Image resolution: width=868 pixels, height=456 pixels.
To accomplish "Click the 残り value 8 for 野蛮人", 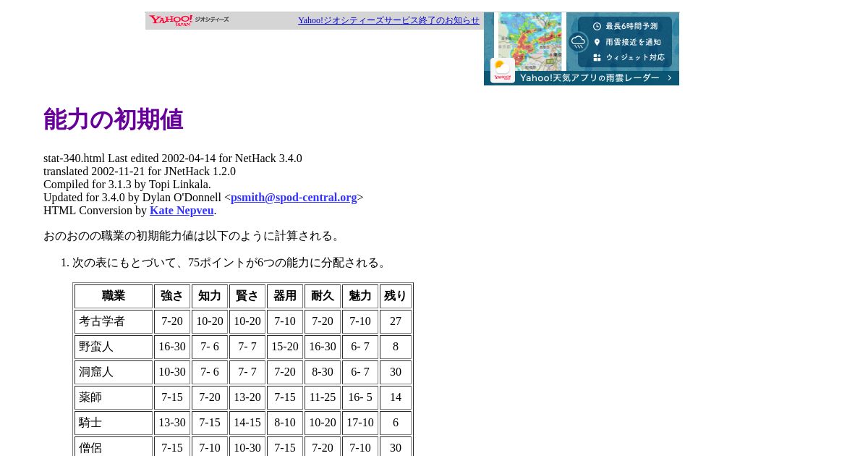I will (396, 347).
